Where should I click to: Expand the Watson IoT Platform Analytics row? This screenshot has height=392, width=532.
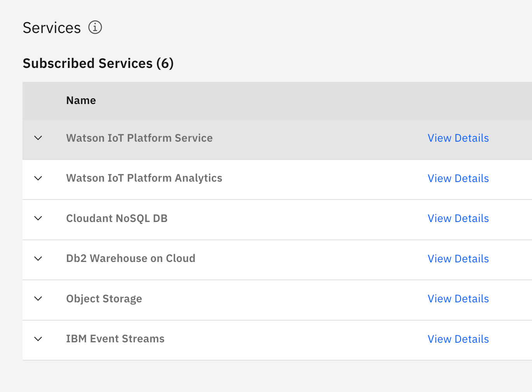tap(38, 178)
